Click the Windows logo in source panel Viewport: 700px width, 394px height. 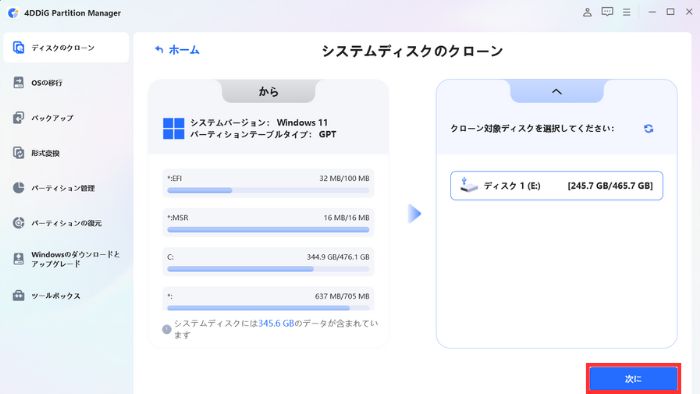[x=174, y=129]
